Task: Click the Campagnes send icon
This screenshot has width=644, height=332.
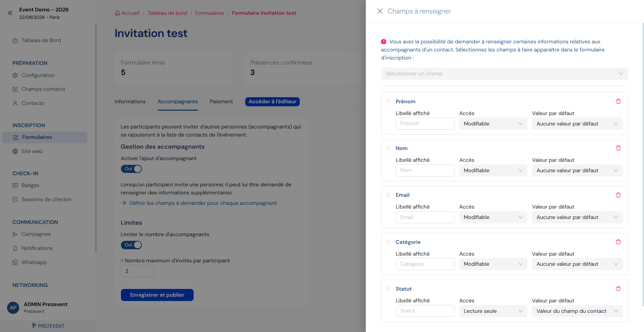Action: (15, 234)
